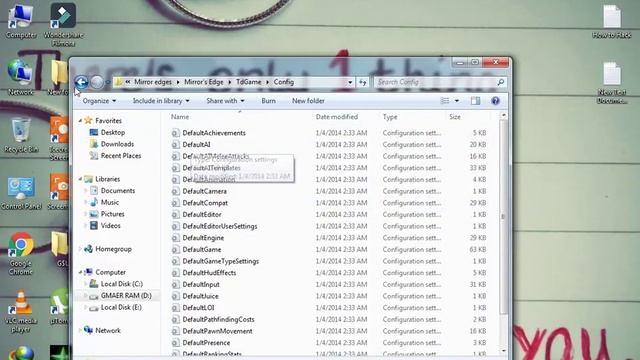
Task: Collapse the Computer group in navigation pane
Action: (80, 272)
